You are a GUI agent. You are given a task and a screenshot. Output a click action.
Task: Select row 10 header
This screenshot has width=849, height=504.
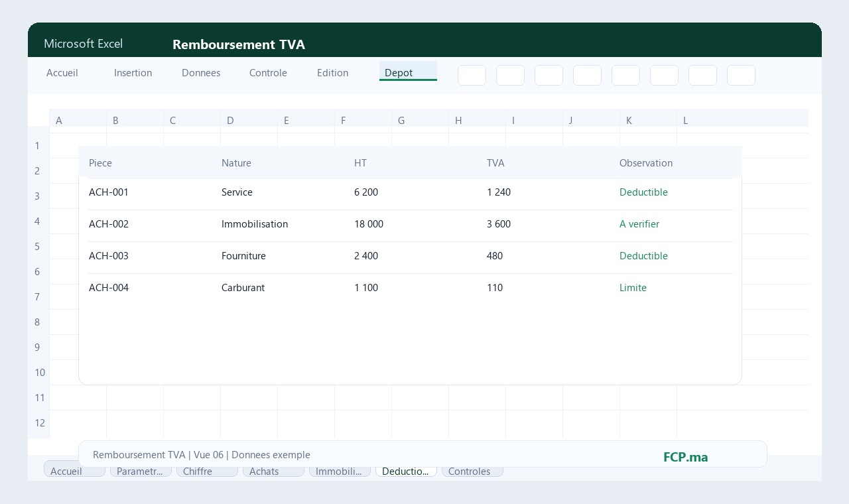[x=38, y=372]
